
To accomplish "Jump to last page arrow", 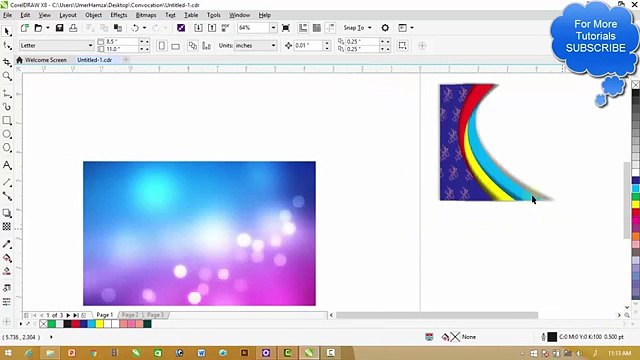I will point(76,316).
